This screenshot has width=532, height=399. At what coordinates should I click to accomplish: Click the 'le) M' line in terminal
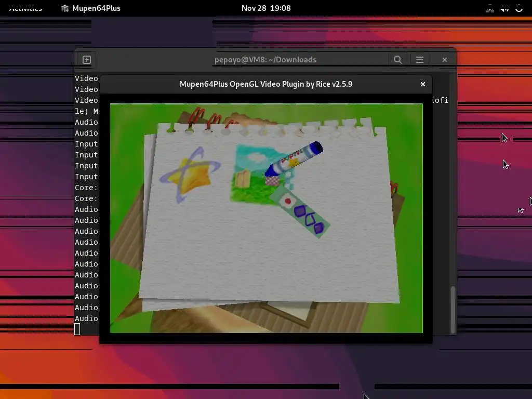87,111
